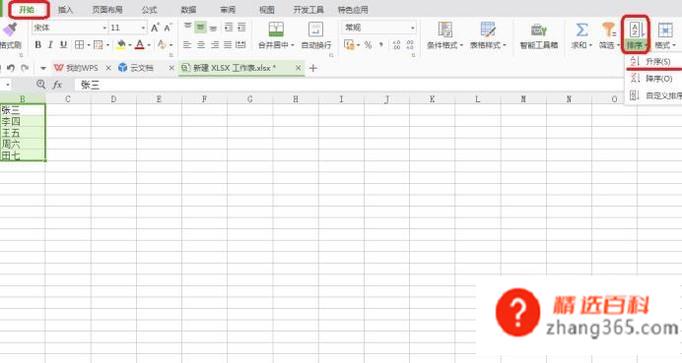Click the increase decimal places icon
682x363 pixels.
coord(396,45)
